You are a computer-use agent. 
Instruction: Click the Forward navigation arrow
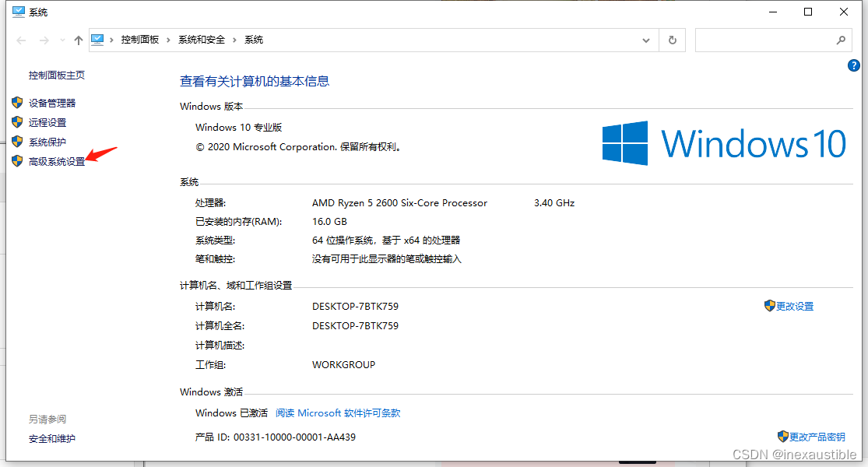[x=44, y=40]
